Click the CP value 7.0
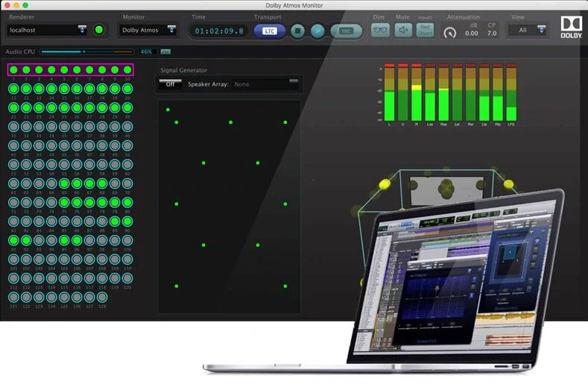This screenshot has width=588, height=384. coord(492,34)
